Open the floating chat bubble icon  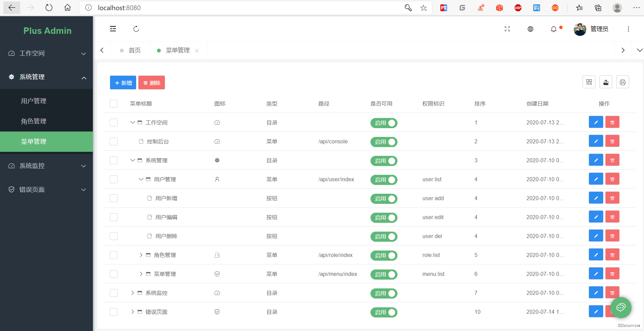point(621,307)
